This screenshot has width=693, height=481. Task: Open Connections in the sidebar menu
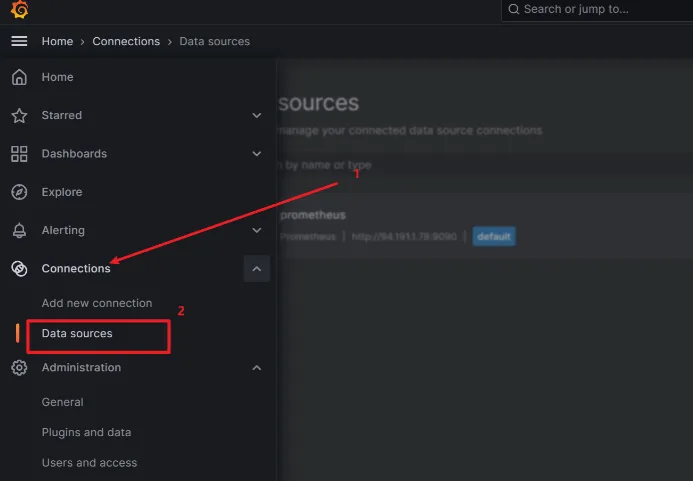pyautogui.click(x=76, y=268)
